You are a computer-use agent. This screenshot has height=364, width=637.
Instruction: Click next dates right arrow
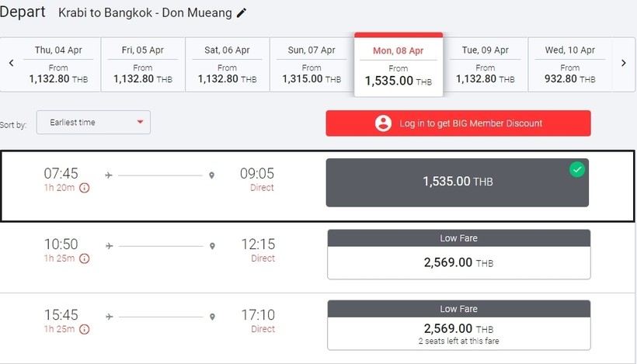623,64
